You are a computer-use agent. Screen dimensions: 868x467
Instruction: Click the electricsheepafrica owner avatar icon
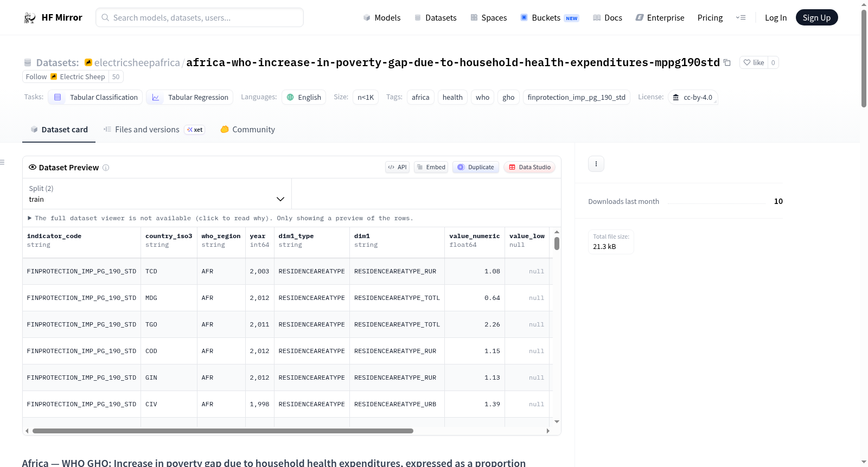88,62
